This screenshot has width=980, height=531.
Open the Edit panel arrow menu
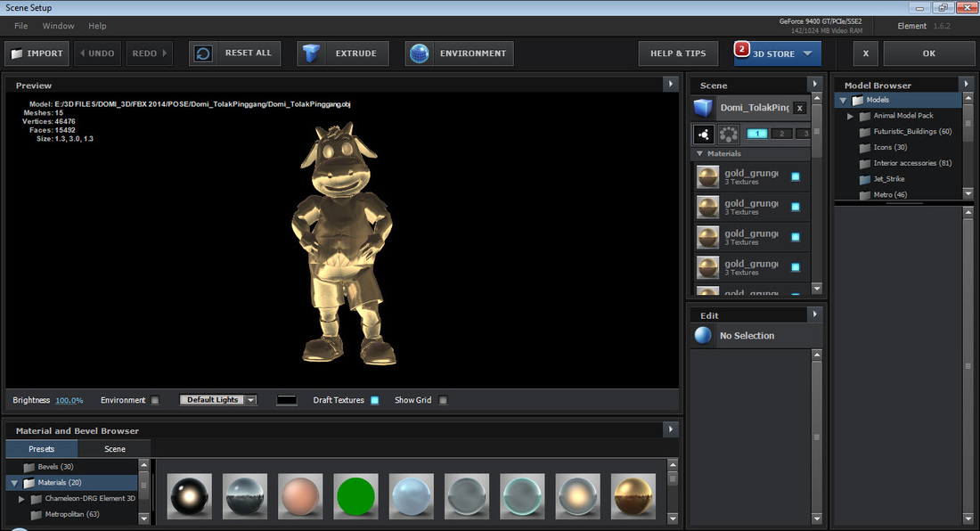coord(814,315)
